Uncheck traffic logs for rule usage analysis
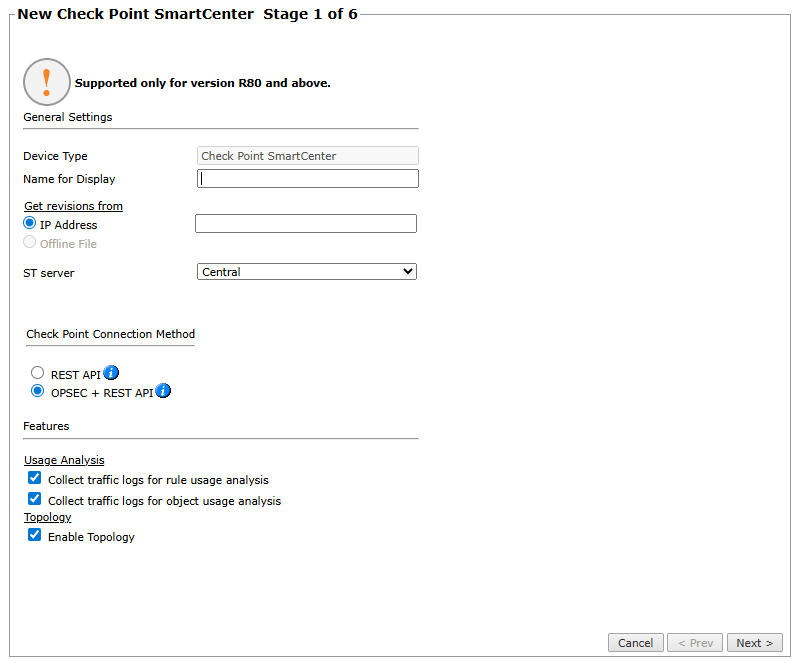Viewport: 801px width, 661px height. [35, 479]
